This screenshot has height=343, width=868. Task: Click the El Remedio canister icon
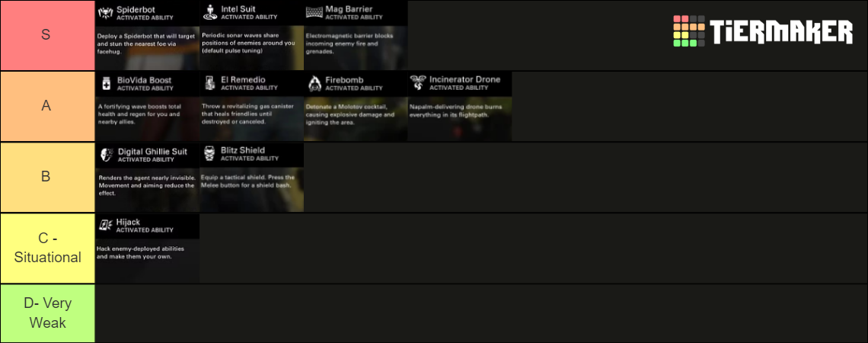click(210, 83)
